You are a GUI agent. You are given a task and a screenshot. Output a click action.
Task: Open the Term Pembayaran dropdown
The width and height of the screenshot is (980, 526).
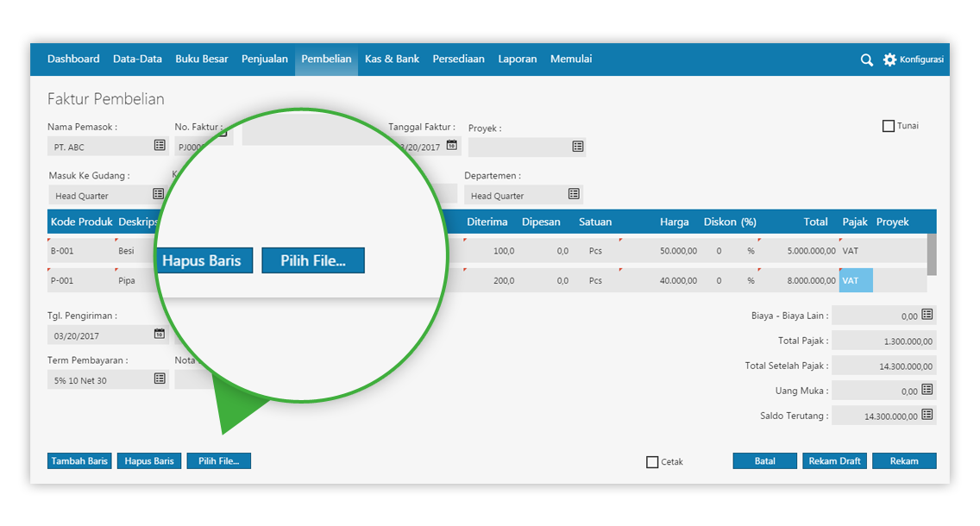coord(159,379)
